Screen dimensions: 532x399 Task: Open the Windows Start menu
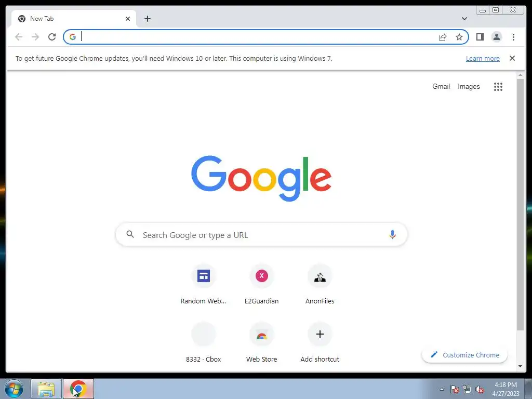[14, 389]
